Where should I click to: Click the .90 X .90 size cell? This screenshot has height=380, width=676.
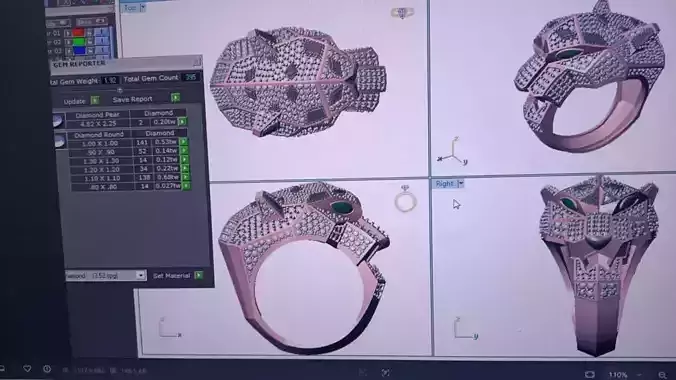(x=101, y=152)
